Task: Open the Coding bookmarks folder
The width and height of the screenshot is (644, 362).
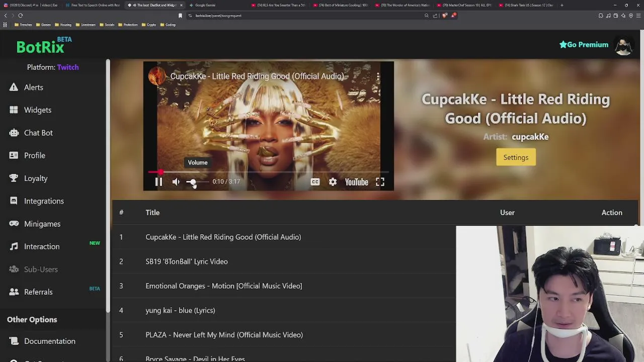Action: 168,25
